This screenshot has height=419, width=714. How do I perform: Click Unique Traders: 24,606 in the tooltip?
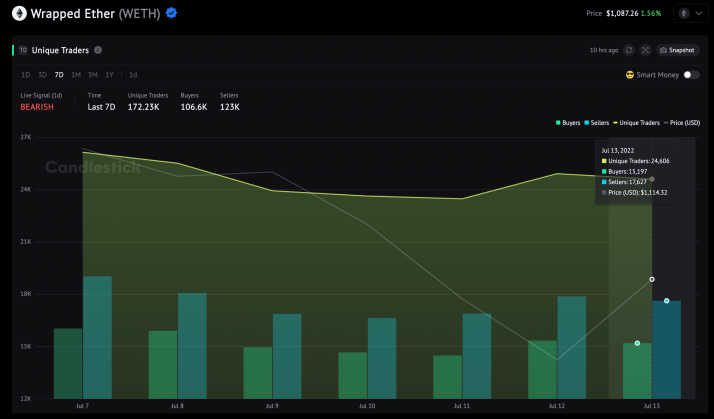(x=635, y=161)
